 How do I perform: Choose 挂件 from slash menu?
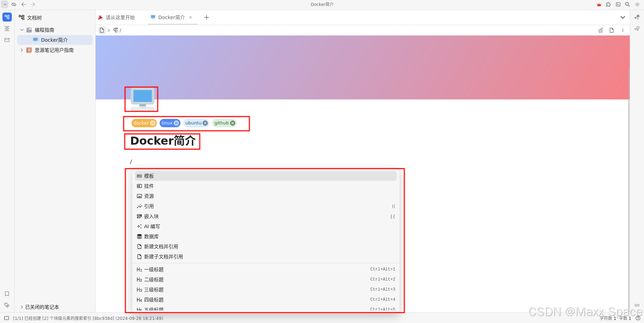tap(266, 186)
